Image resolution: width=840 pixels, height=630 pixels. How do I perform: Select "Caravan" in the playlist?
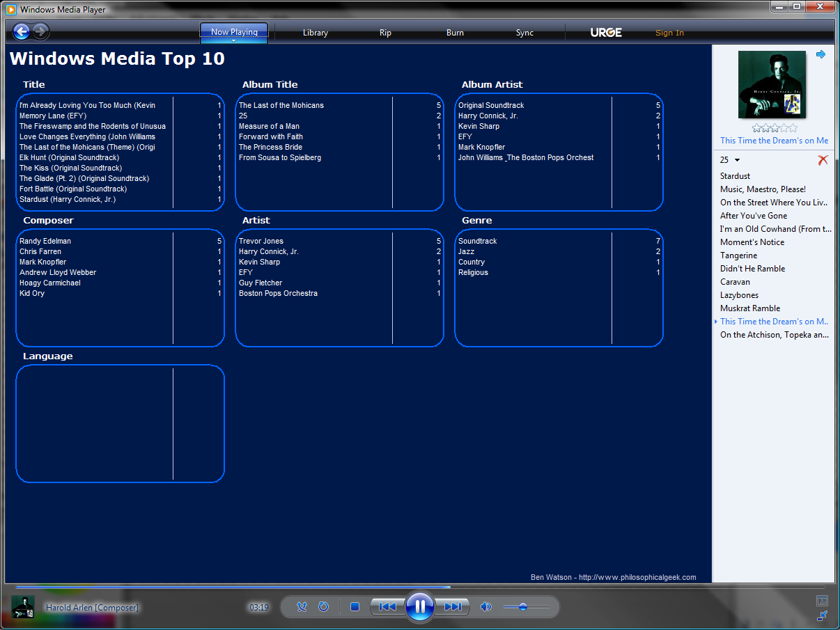pyautogui.click(x=736, y=282)
